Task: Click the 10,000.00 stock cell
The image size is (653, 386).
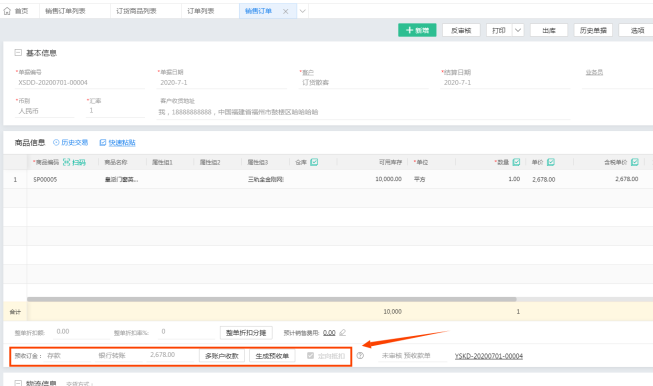Action: [389, 179]
